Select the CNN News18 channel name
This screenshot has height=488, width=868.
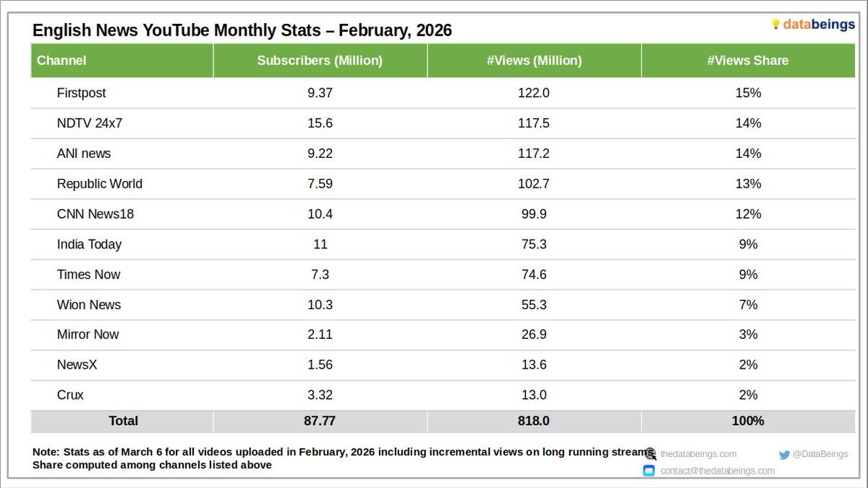coord(95,214)
